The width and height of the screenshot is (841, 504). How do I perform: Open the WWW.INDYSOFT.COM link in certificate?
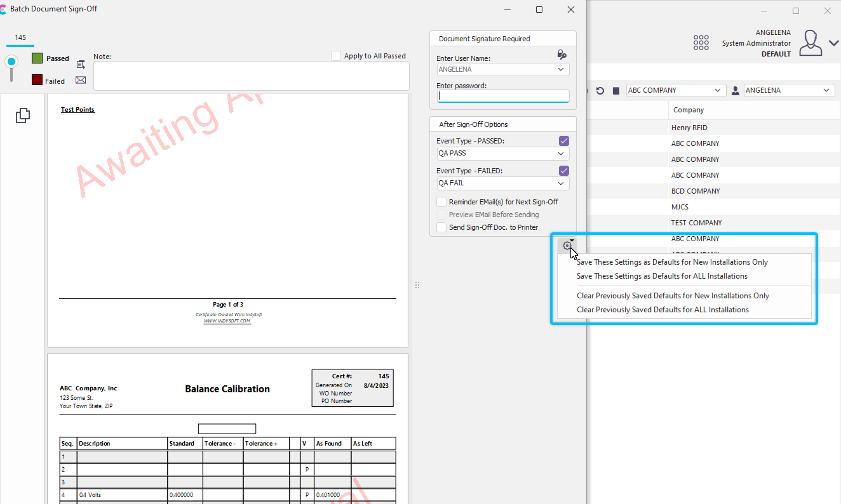coord(227,321)
